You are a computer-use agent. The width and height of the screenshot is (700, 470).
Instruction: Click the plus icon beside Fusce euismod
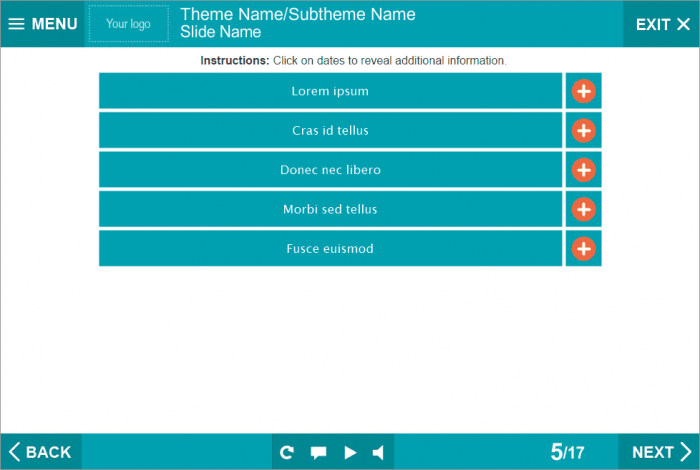click(x=583, y=248)
